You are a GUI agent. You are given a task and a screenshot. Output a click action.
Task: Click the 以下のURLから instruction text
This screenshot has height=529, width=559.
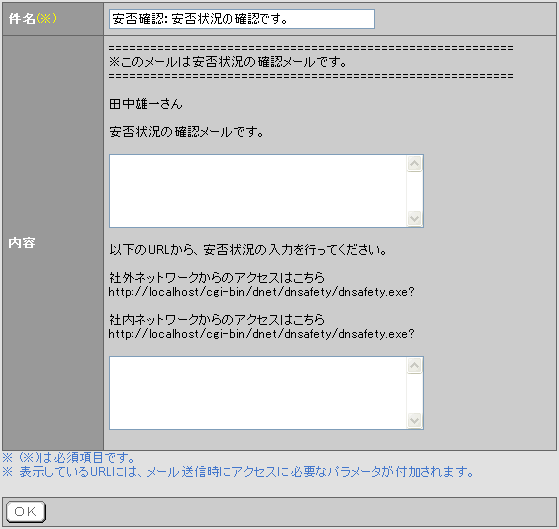click(x=248, y=250)
